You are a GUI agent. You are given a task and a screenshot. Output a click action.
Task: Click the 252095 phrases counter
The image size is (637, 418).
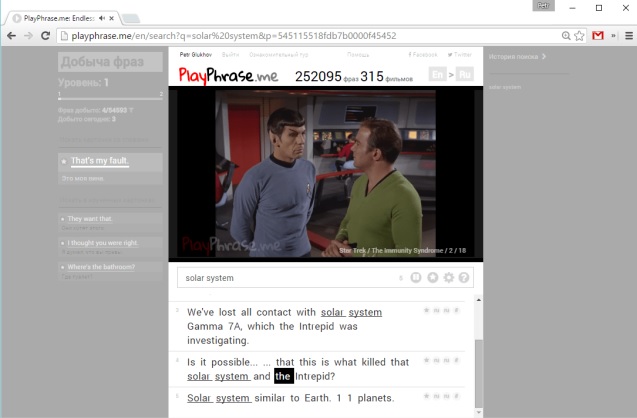click(x=318, y=76)
